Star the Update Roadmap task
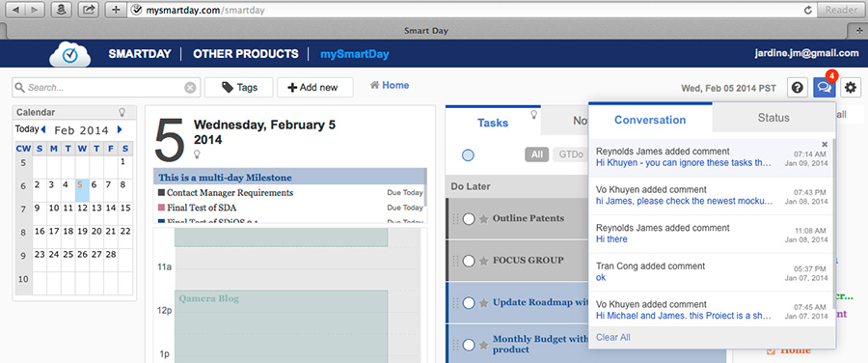Image resolution: width=868 pixels, height=363 pixels. tap(484, 303)
